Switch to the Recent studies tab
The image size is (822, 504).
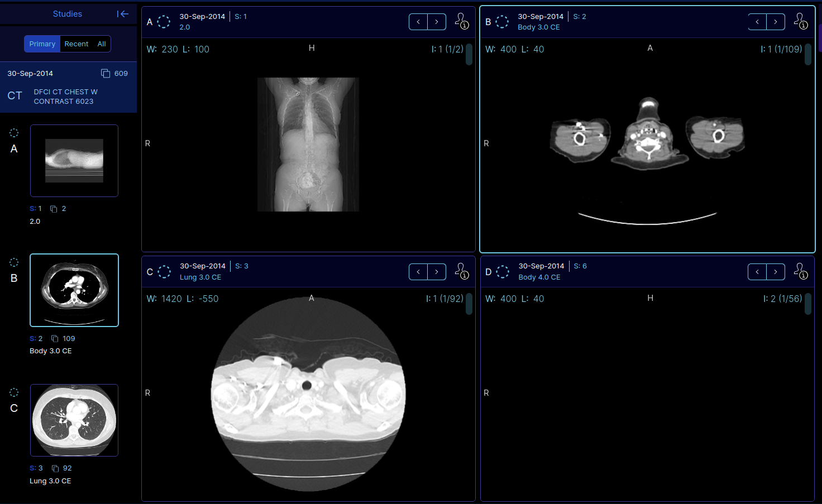pyautogui.click(x=76, y=44)
